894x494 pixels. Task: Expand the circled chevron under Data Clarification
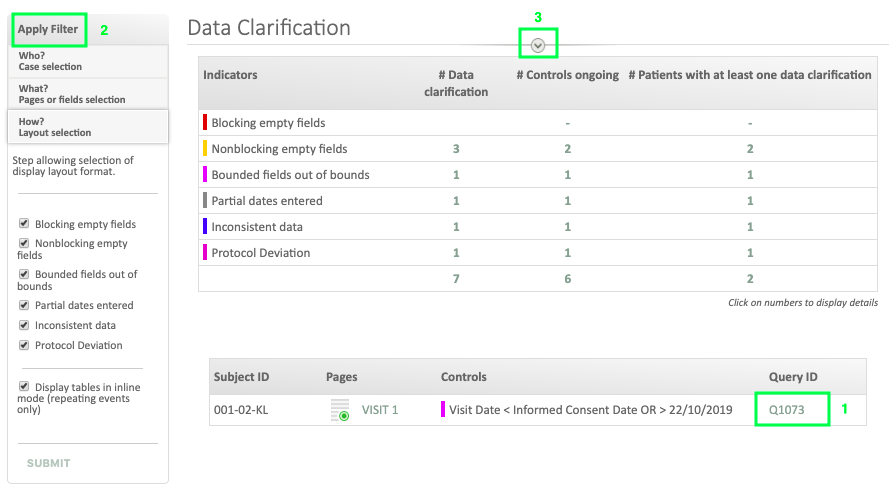pyautogui.click(x=538, y=45)
